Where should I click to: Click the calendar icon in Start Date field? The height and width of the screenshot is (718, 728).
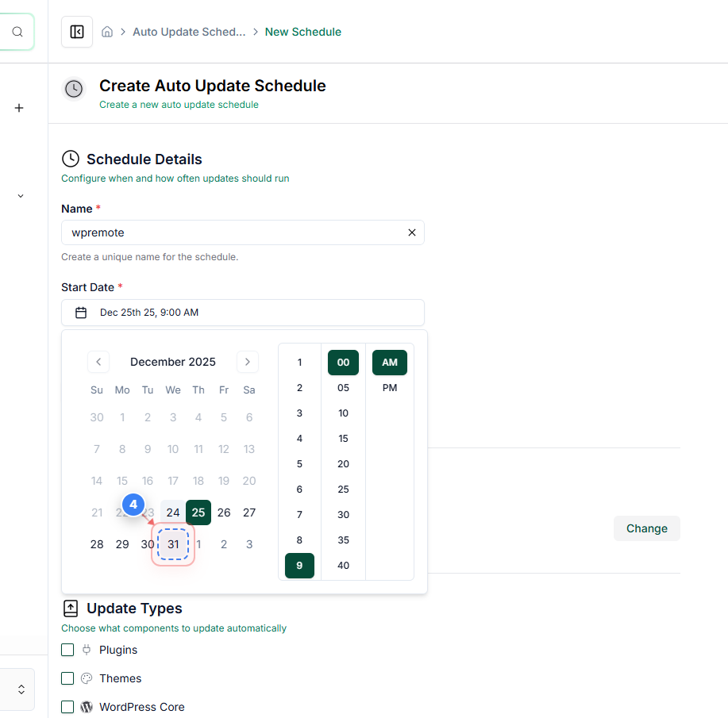pyautogui.click(x=80, y=312)
